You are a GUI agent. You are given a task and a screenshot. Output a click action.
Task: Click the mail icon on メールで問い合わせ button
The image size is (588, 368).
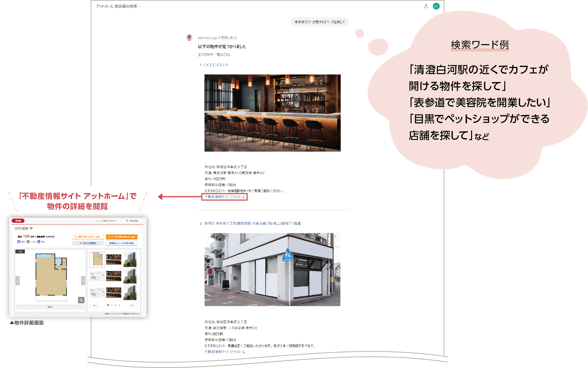click(108, 237)
